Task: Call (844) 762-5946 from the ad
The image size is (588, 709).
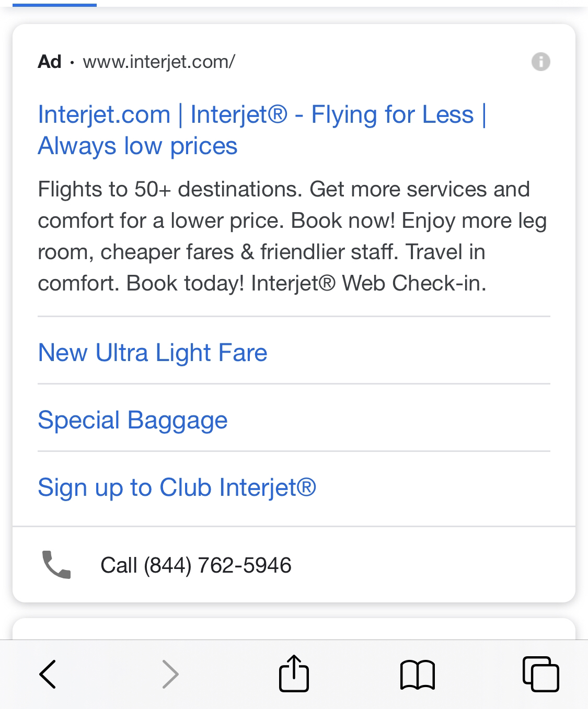Action: pos(195,565)
